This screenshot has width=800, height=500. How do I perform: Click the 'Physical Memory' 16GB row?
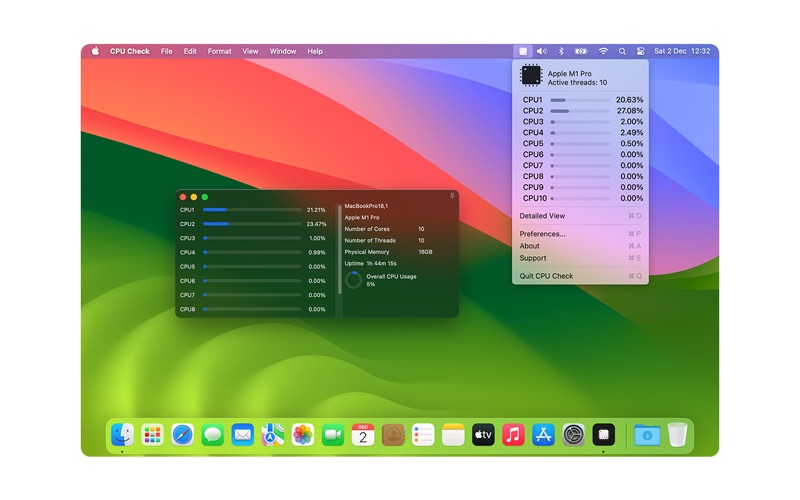point(388,252)
